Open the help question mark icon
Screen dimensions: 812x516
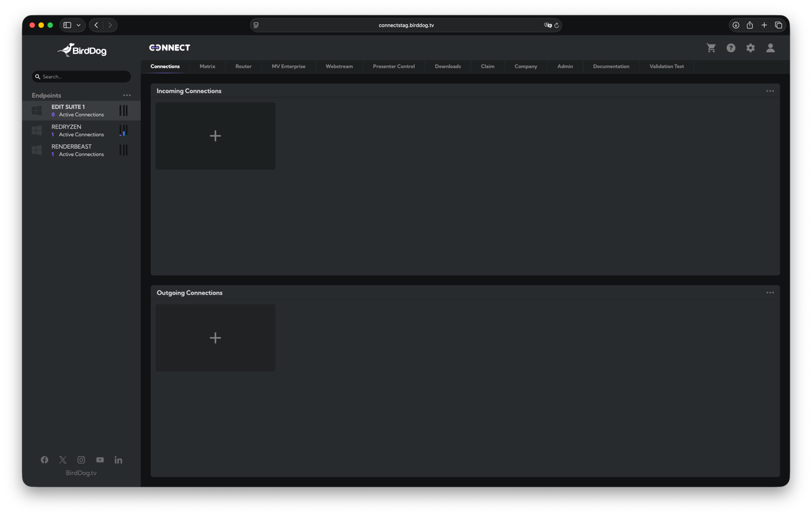point(731,48)
